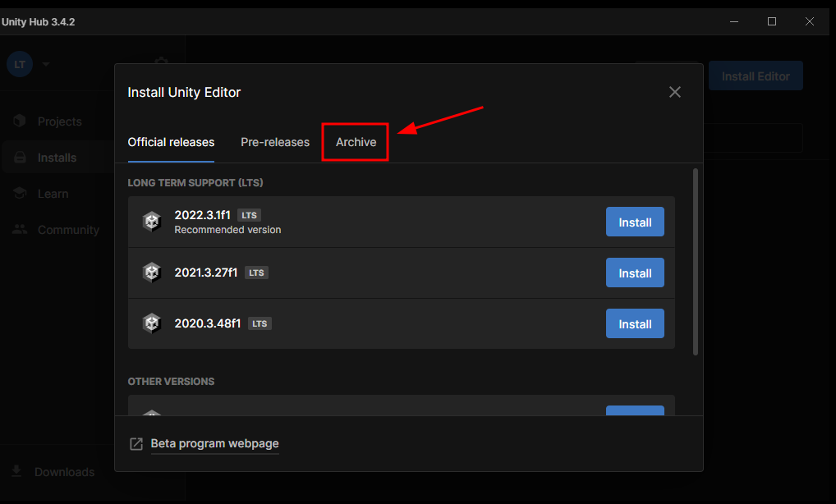Image resolution: width=836 pixels, height=504 pixels.
Task: Expand the account dropdown arrow
Action: click(46, 65)
